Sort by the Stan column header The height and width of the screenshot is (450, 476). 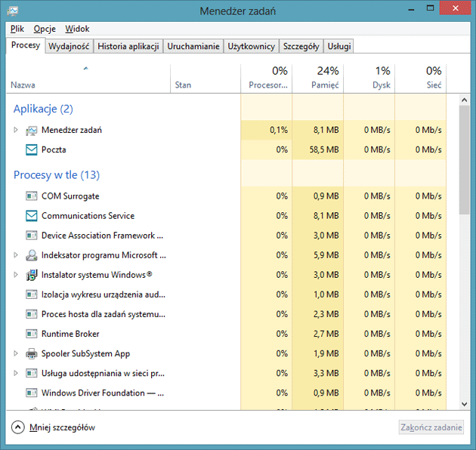pyautogui.click(x=206, y=79)
